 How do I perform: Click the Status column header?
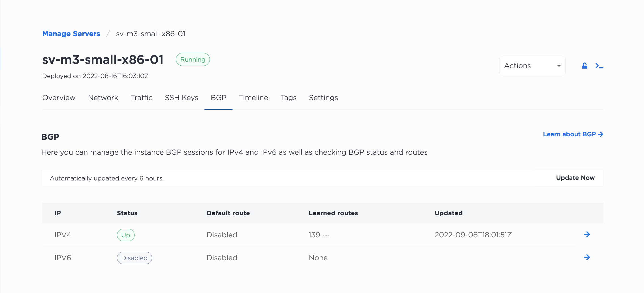click(127, 213)
